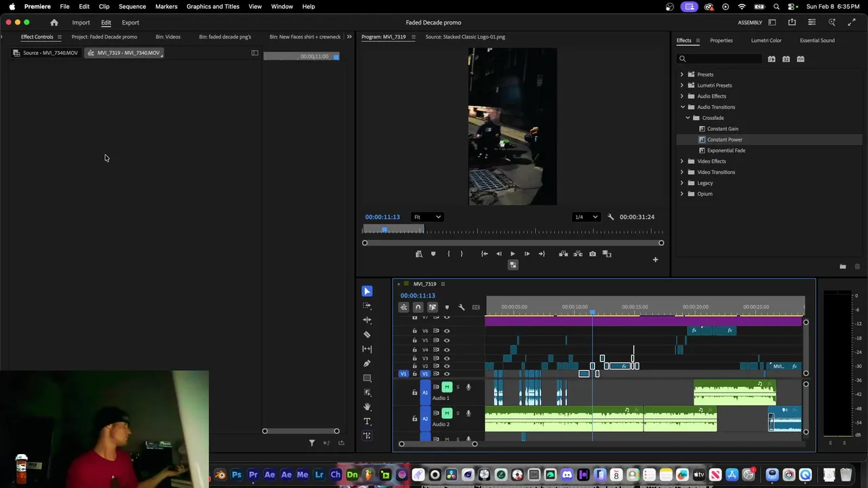Open the Markers menu
868x488 pixels.
pyautogui.click(x=166, y=6)
